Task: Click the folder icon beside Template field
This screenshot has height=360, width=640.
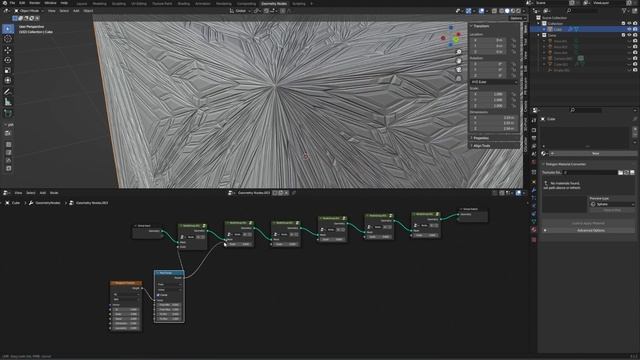Action: tap(620, 173)
